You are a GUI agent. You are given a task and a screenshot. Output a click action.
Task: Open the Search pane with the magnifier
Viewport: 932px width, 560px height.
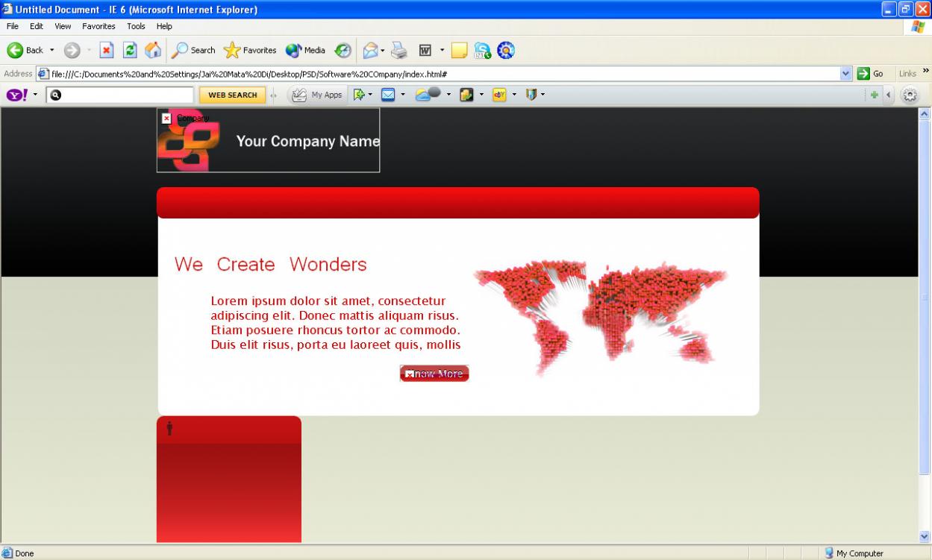click(180, 50)
